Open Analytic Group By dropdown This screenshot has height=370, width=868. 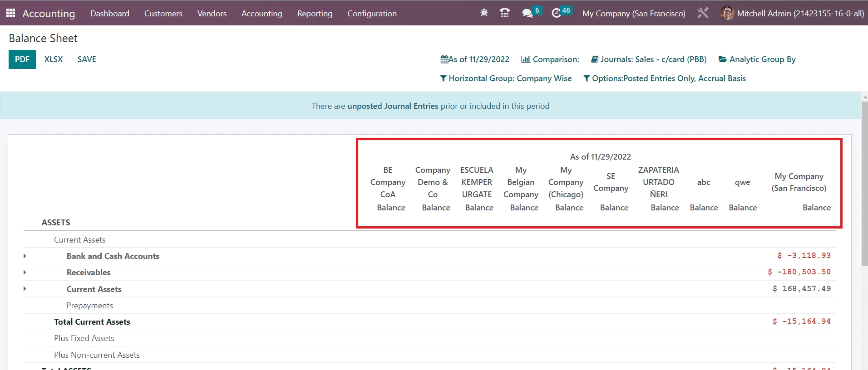pyautogui.click(x=757, y=59)
